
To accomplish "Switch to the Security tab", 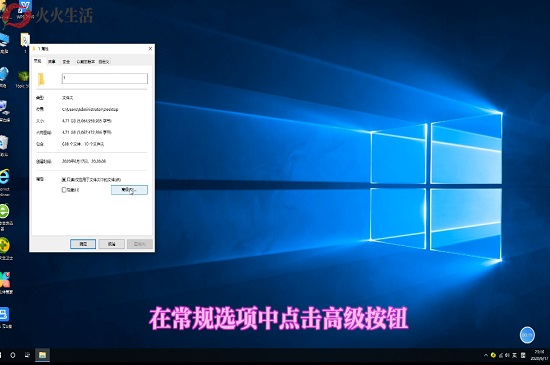I will tap(66, 62).
